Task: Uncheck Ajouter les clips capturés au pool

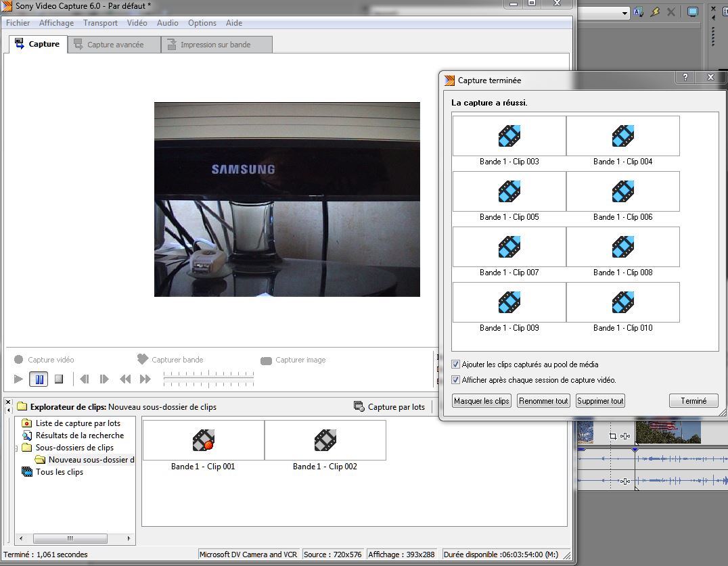Action: 455,364
